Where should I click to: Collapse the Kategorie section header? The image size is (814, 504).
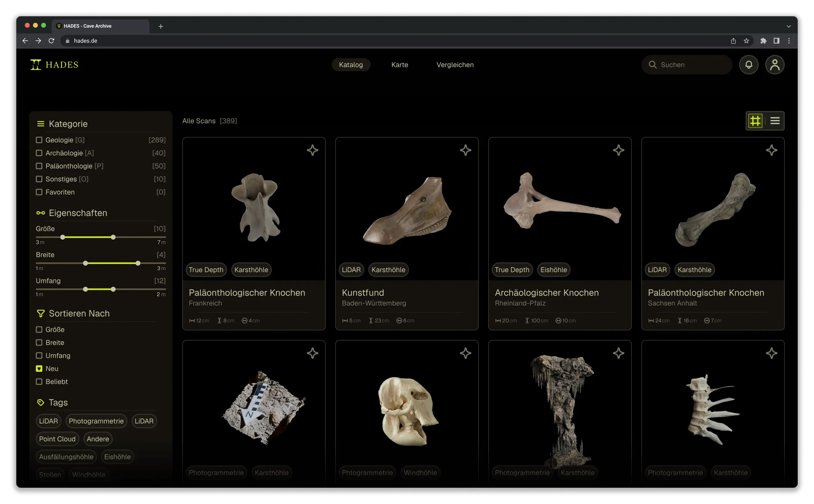coord(62,124)
